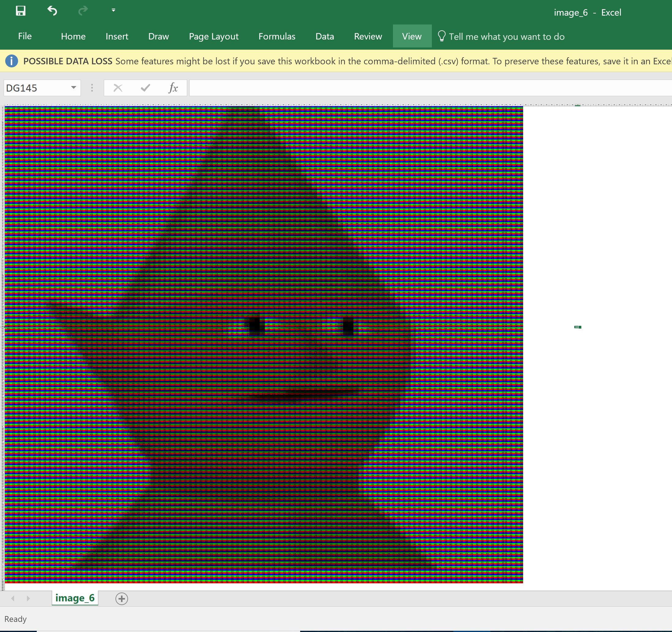672x632 pixels.
Task: Open the Customize Quick Access Toolbar dropdown
Action: coord(113,10)
